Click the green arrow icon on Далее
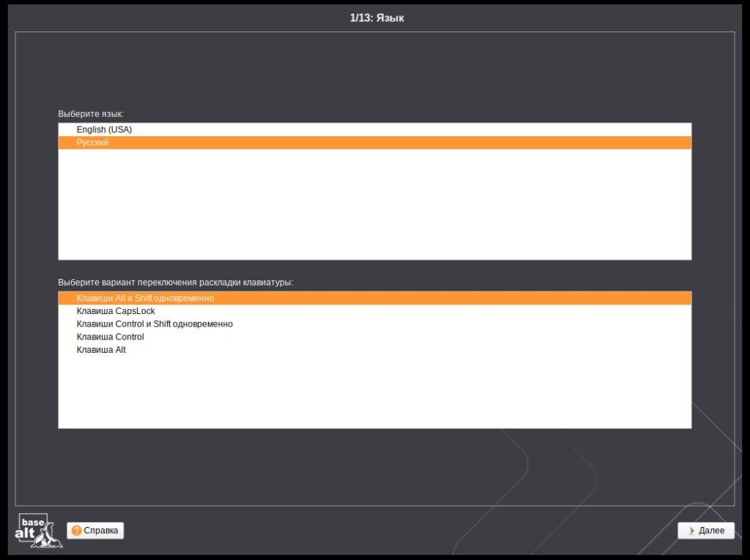 point(691,531)
